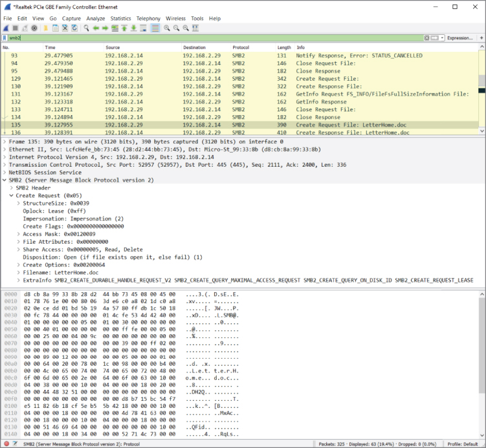Sort by Source column header
Image resolution: width=486 pixels, height=448 pixels.
point(142,47)
